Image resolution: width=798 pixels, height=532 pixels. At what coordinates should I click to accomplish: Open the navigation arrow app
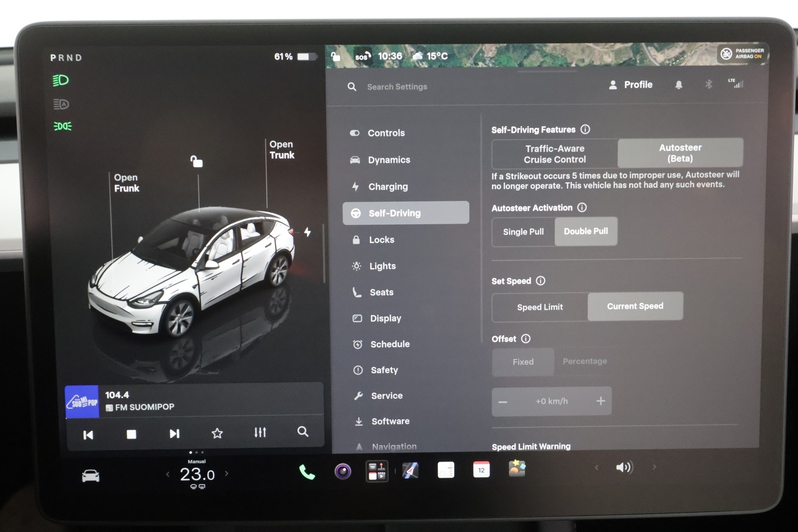(x=410, y=470)
